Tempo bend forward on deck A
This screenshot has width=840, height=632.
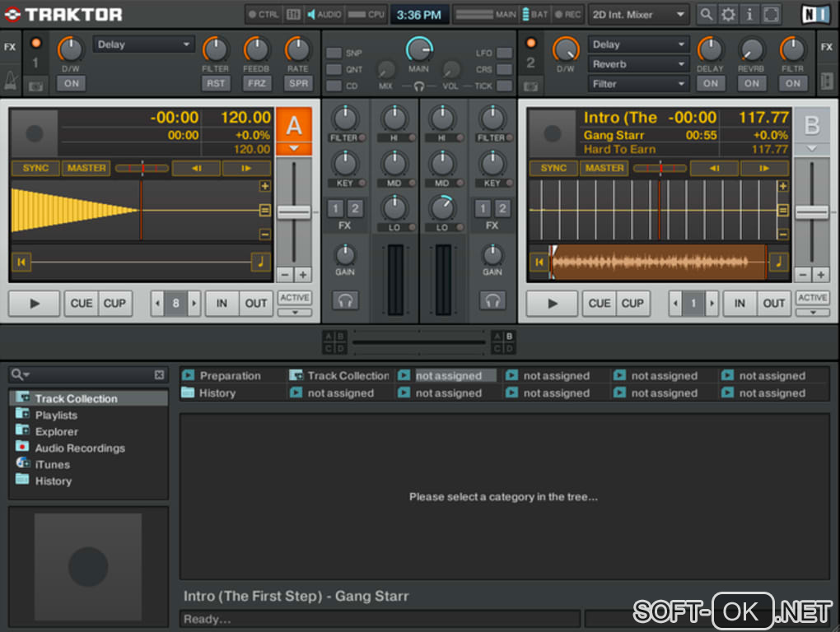[246, 168]
